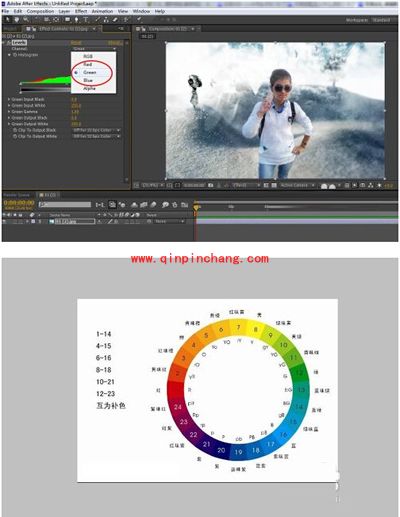Open the Clip To Output White dropdown
The image size is (400, 517).
coord(96,136)
